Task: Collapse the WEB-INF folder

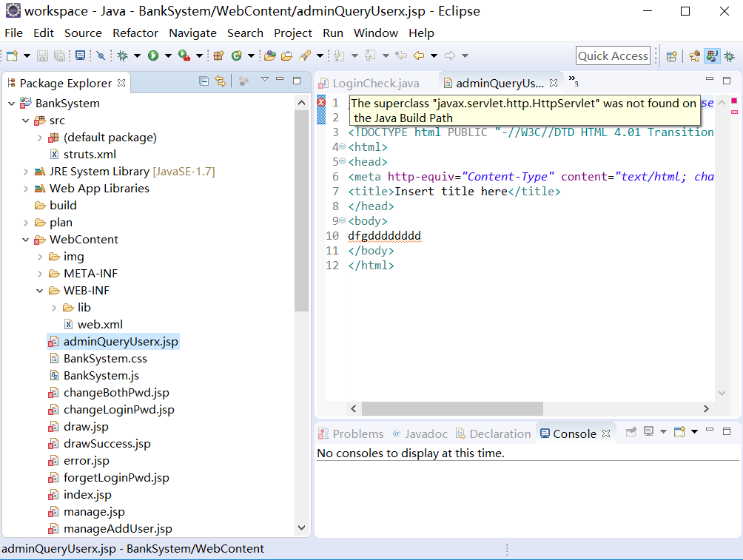Action: (x=40, y=291)
